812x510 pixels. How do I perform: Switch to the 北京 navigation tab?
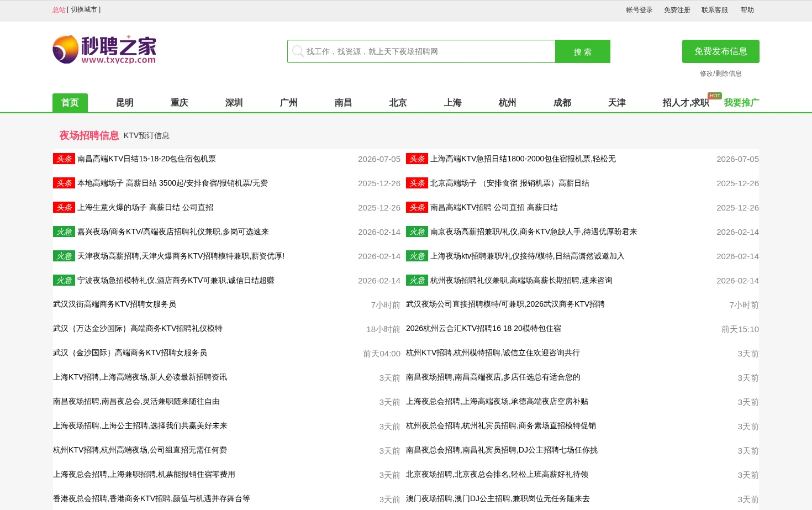(x=398, y=103)
